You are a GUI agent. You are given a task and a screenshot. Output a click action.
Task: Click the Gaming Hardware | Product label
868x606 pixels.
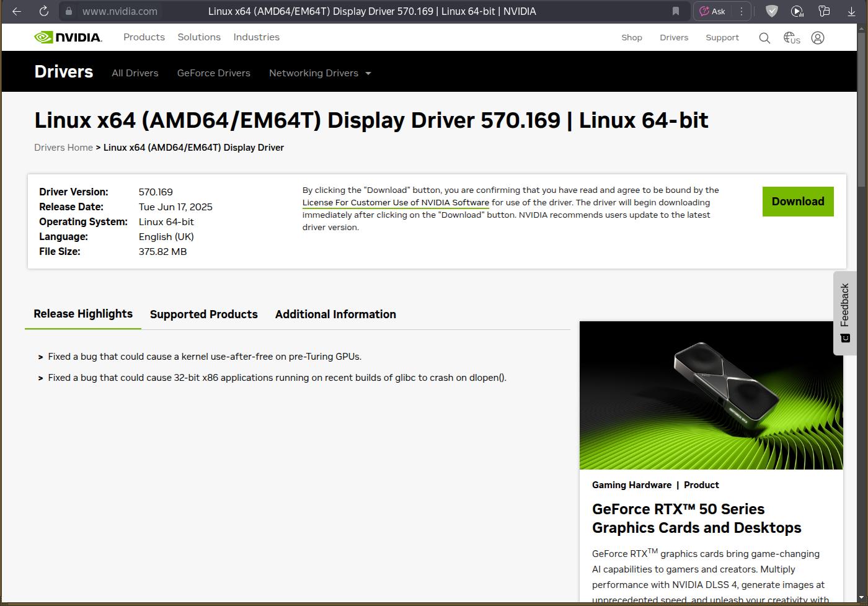tap(655, 485)
